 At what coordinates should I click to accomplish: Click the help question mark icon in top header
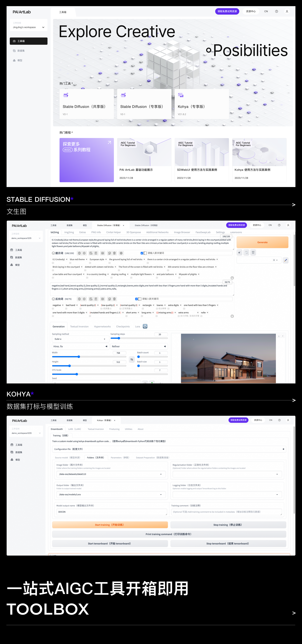pos(276,12)
